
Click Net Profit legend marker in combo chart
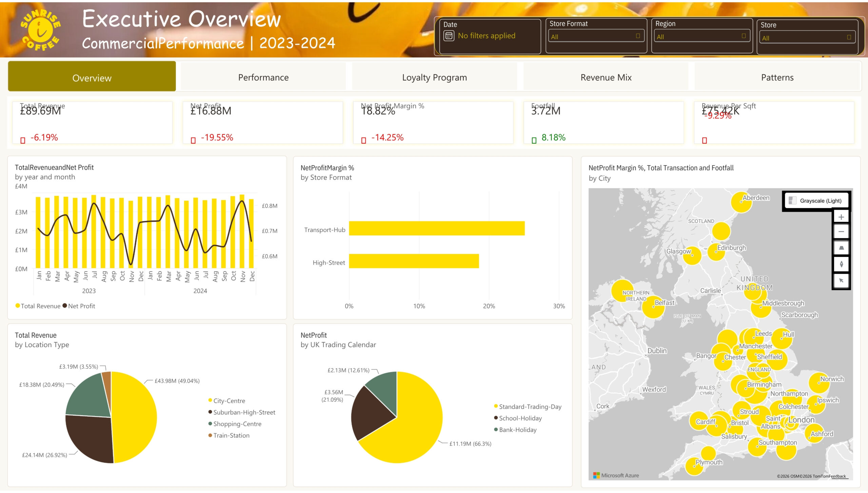coord(65,306)
